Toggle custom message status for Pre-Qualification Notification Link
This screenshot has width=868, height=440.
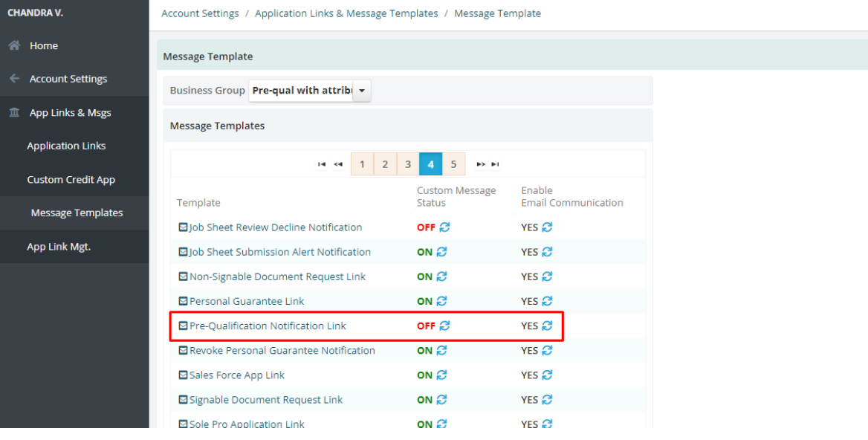444,326
